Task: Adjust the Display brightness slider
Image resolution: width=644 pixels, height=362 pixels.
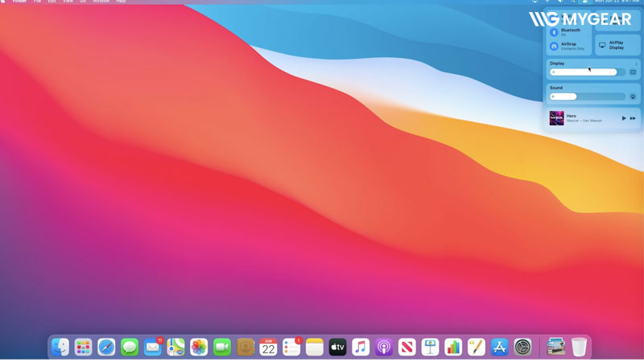Action: pyautogui.click(x=588, y=72)
